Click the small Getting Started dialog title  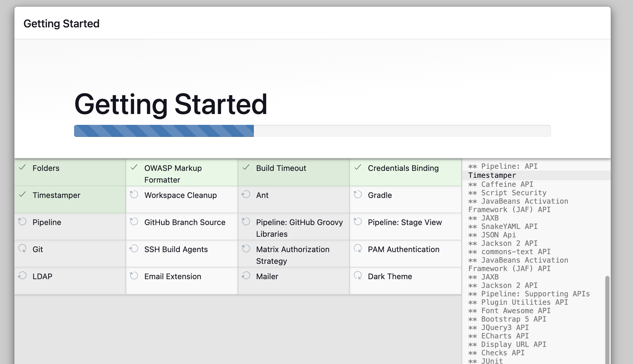coord(61,23)
